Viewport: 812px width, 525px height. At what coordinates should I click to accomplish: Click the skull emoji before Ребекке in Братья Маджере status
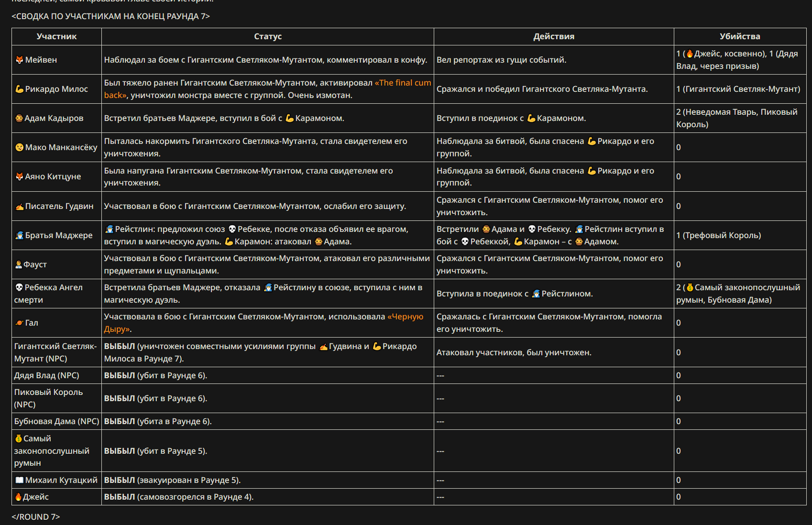pyautogui.click(x=232, y=229)
